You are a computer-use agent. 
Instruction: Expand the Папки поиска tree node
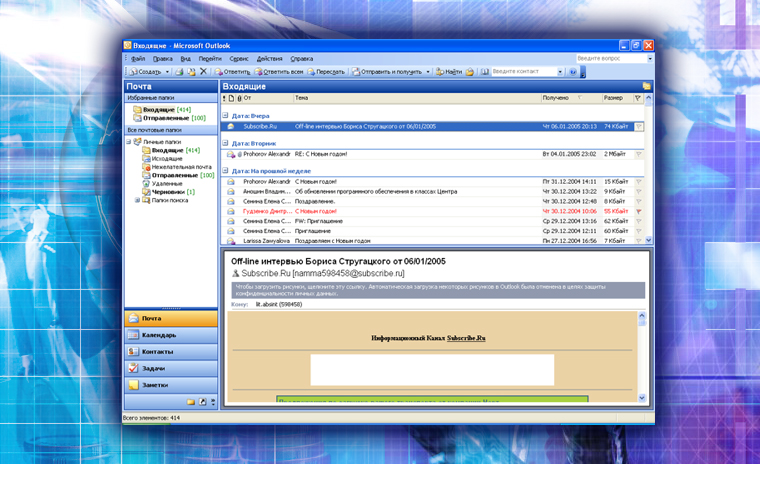click(137, 200)
